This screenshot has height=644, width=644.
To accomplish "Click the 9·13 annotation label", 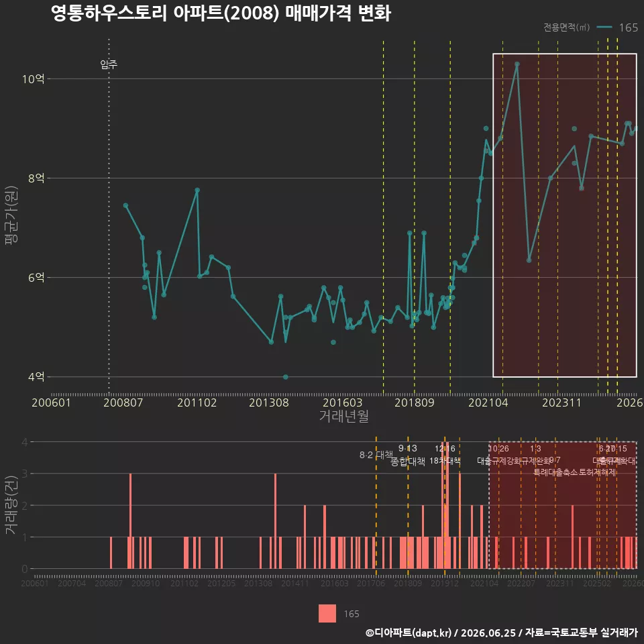I will pyautogui.click(x=407, y=449).
